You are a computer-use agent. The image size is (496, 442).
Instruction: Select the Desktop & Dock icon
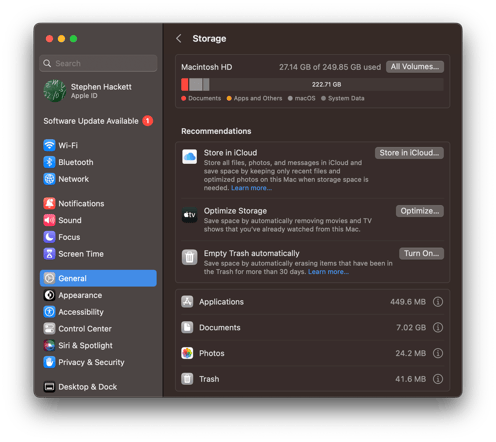49,387
